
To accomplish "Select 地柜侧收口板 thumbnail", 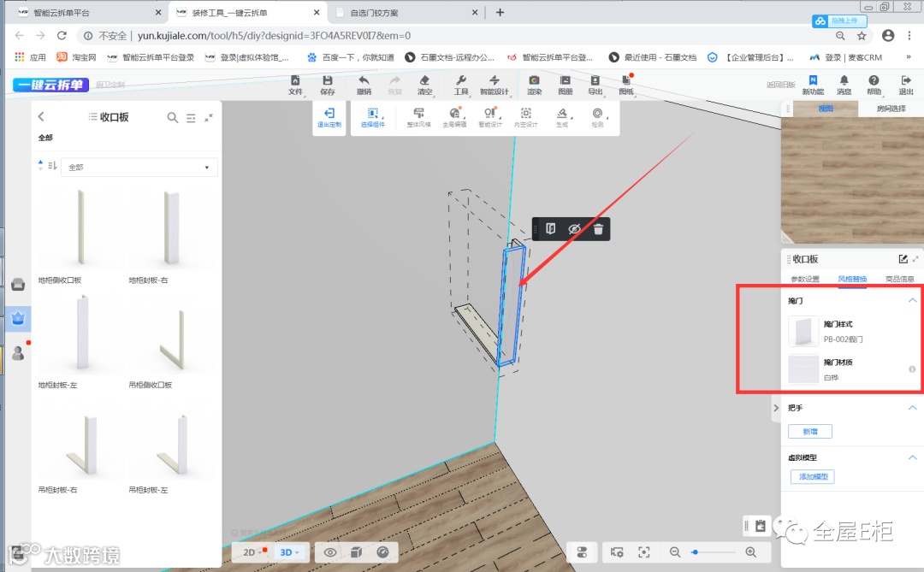I will click(80, 227).
